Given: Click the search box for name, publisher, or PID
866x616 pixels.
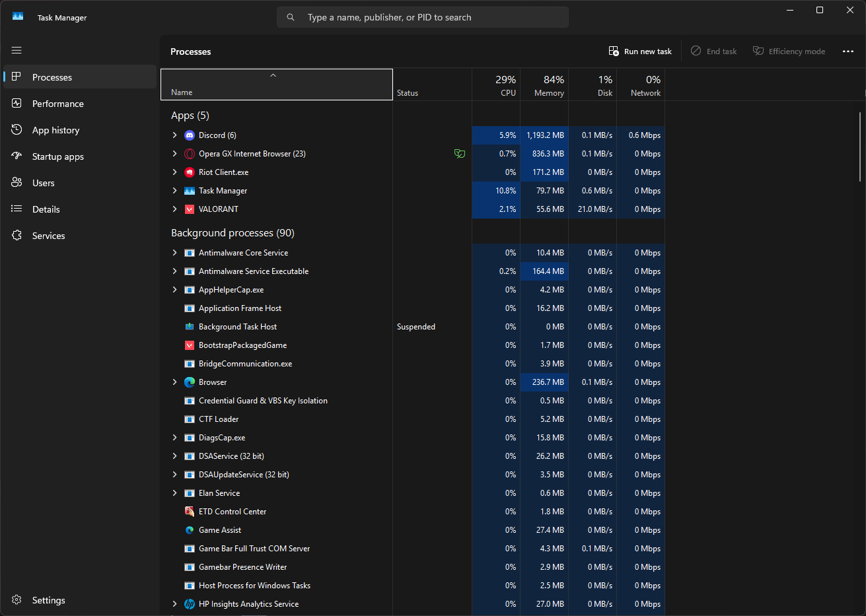Looking at the screenshot, I should coord(423,18).
